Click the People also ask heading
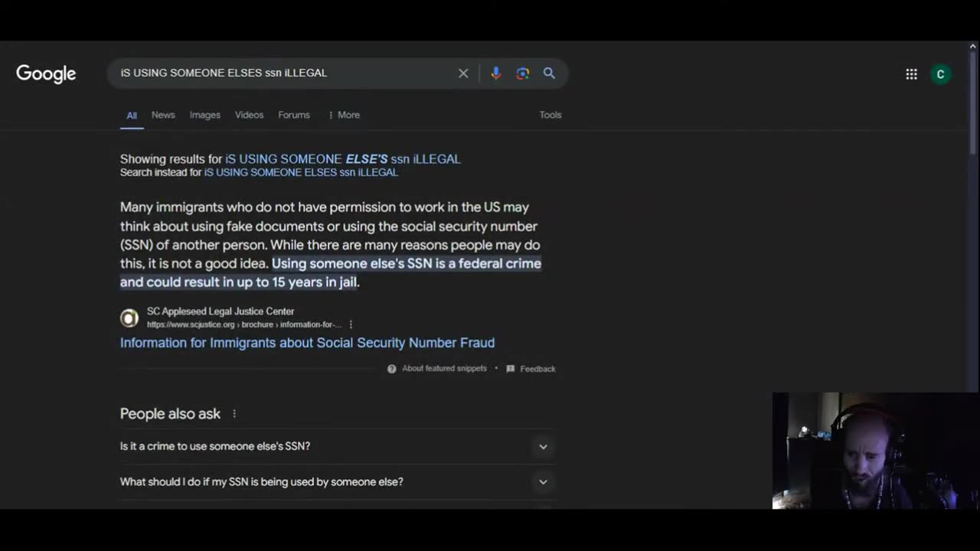980x551 pixels. [170, 414]
